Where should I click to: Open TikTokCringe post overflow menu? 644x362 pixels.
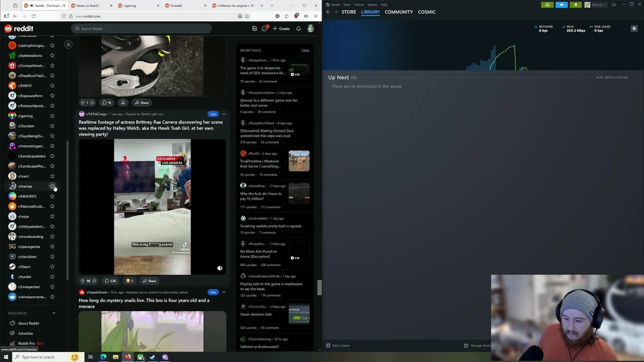(224, 114)
